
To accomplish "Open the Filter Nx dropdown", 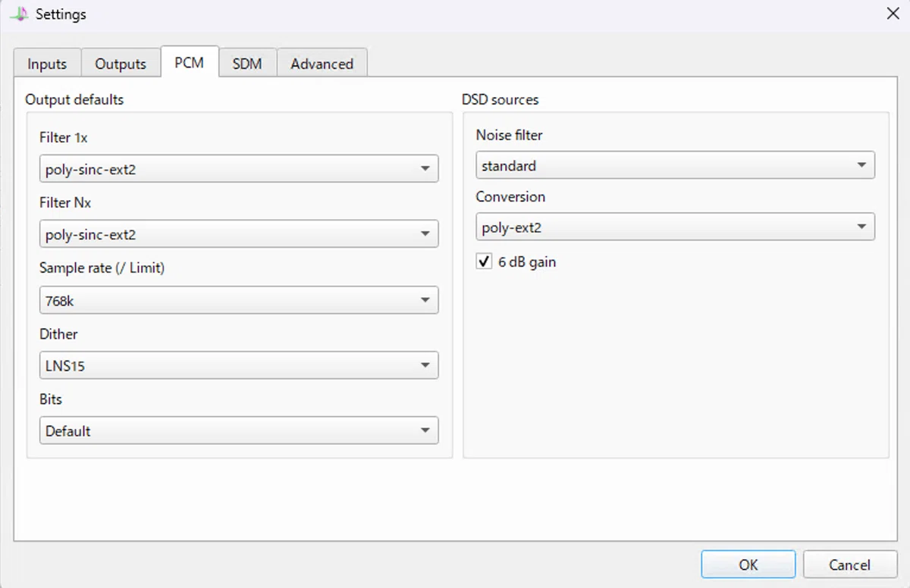I will [239, 234].
